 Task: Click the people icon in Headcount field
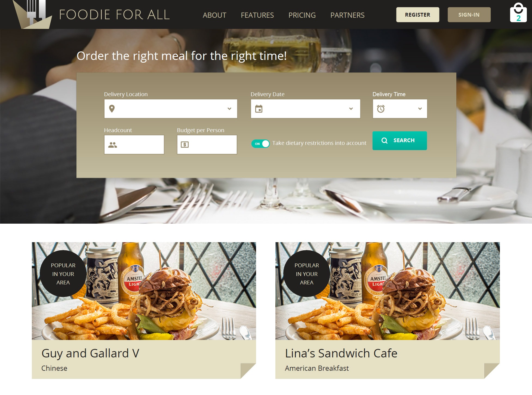tap(112, 145)
